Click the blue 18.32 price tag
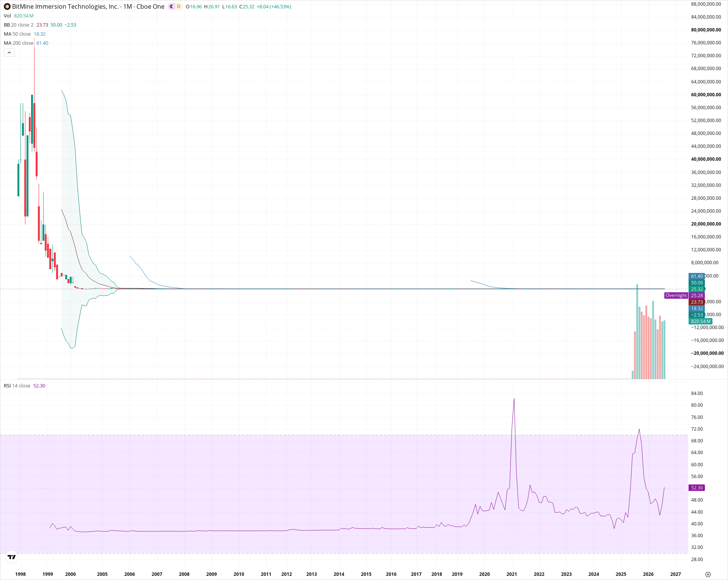 click(697, 308)
